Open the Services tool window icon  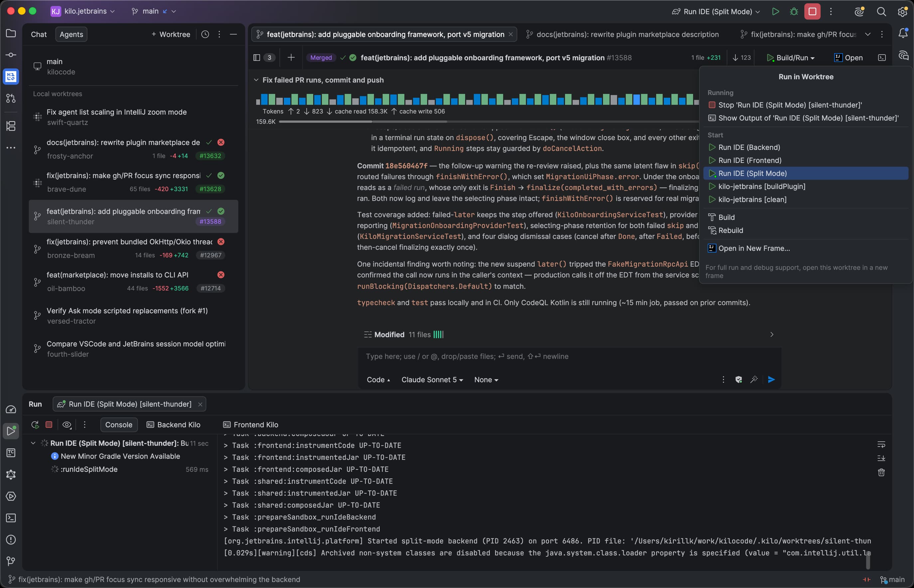(x=11, y=496)
